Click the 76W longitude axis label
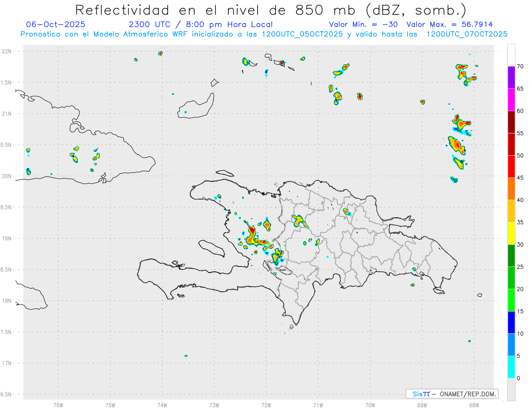 (58, 405)
